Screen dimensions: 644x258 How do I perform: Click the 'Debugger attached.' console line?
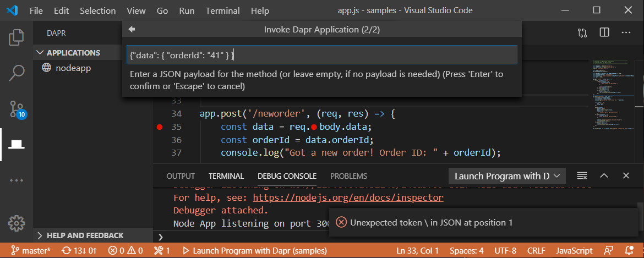click(221, 211)
